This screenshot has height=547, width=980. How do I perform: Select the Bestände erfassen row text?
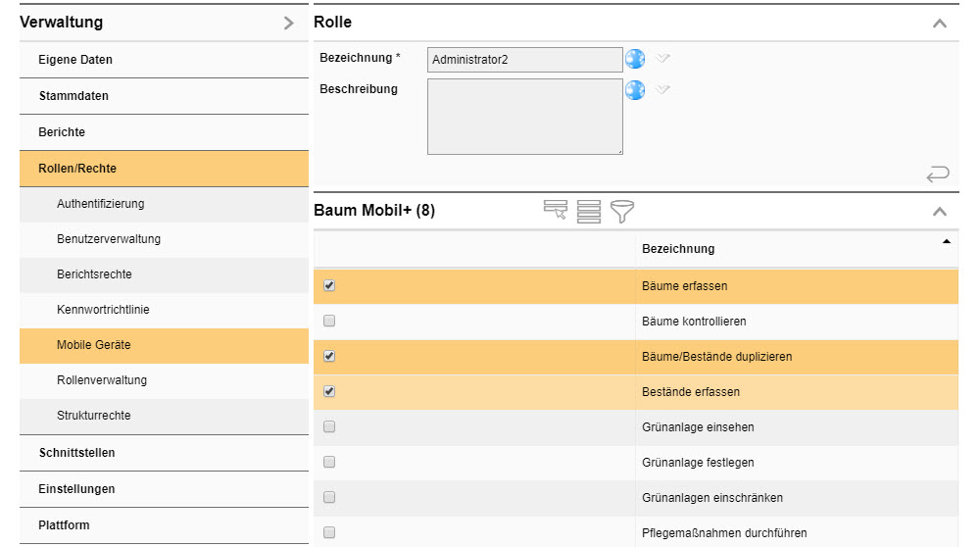[691, 392]
